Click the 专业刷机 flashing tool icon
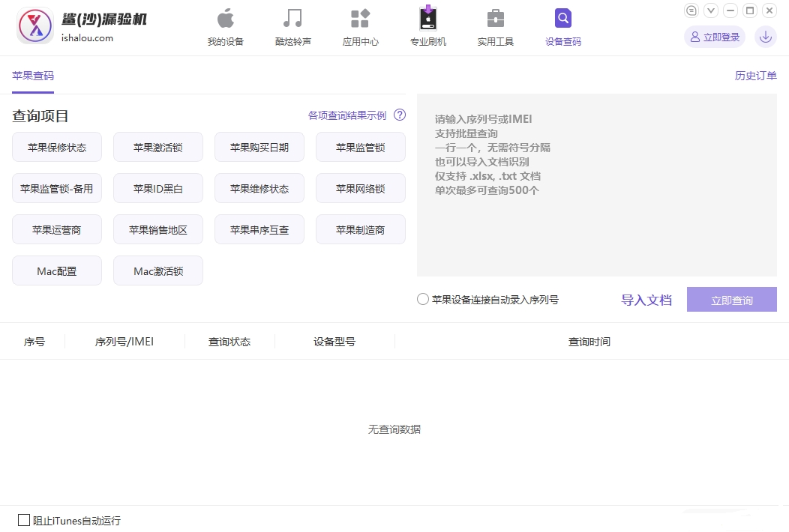Image resolution: width=789 pixels, height=532 pixels. tap(427, 19)
